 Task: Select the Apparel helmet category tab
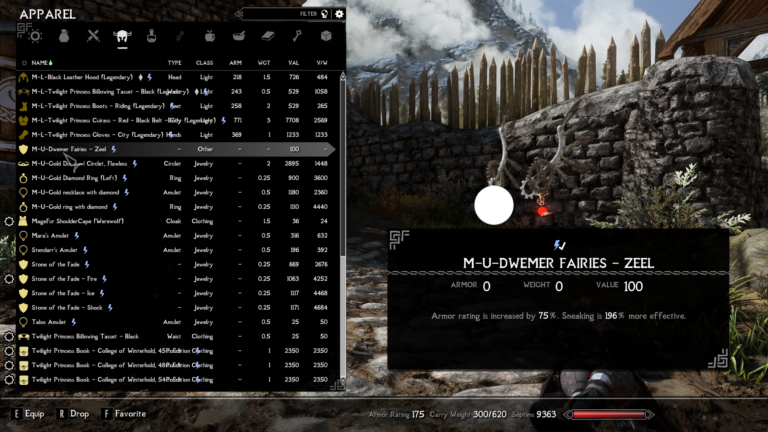123,36
